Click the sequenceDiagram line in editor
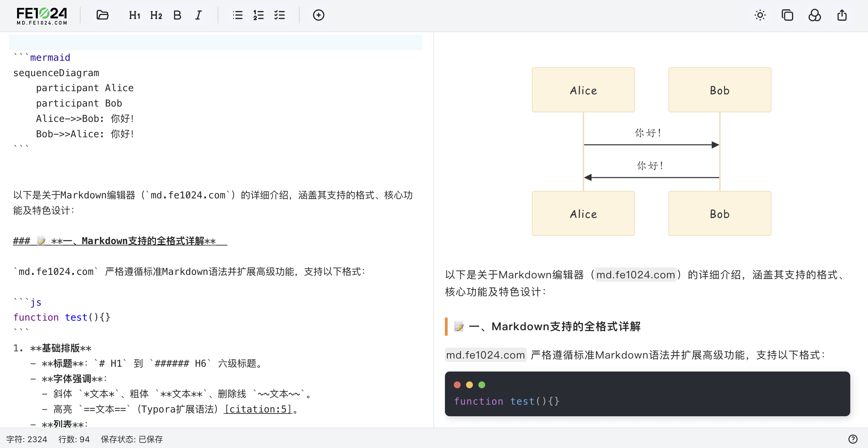 (x=56, y=73)
